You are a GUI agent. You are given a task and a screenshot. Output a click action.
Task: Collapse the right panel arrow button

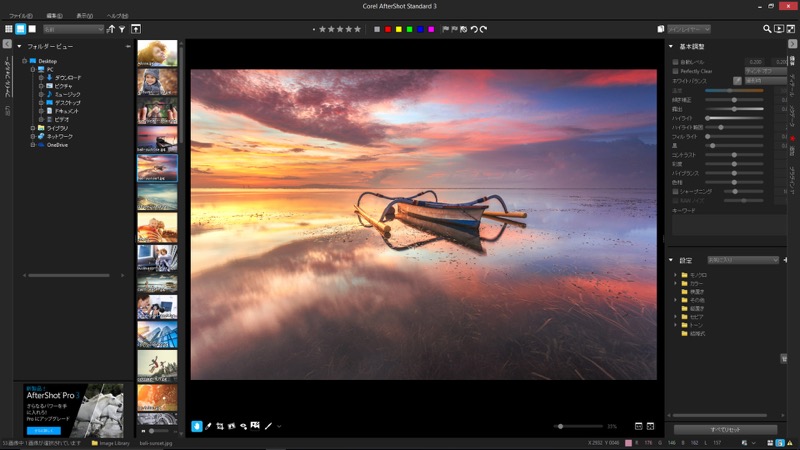[x=792, y=44]
